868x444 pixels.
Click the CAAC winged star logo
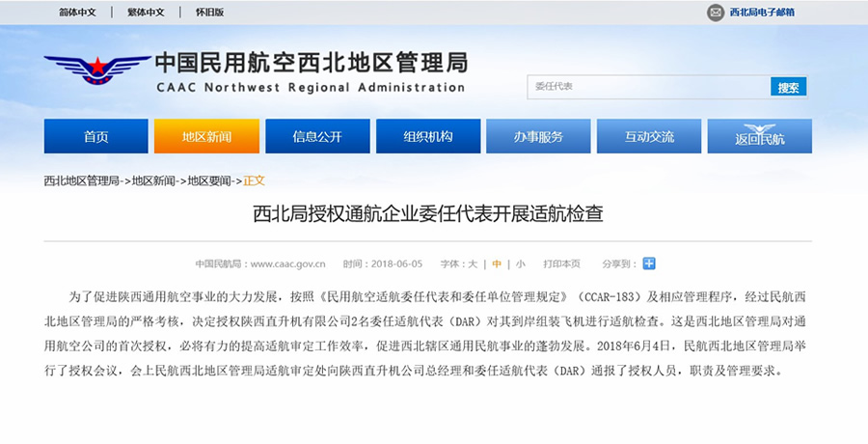97,69
